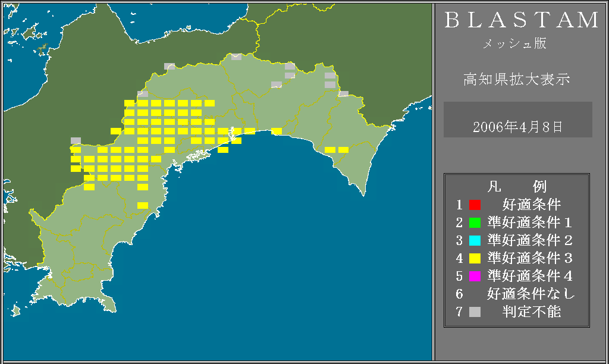Click the legend number 6
This screenshot has width=609, height=364.
(x=460, y=294)
